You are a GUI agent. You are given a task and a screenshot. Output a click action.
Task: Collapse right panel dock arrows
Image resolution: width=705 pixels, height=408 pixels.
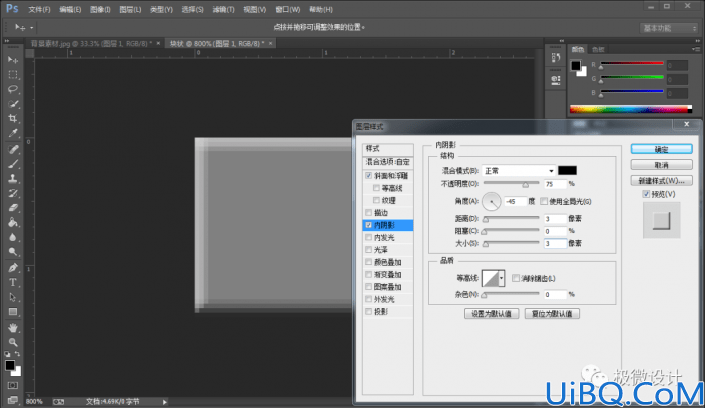click(x=696, y=40)
